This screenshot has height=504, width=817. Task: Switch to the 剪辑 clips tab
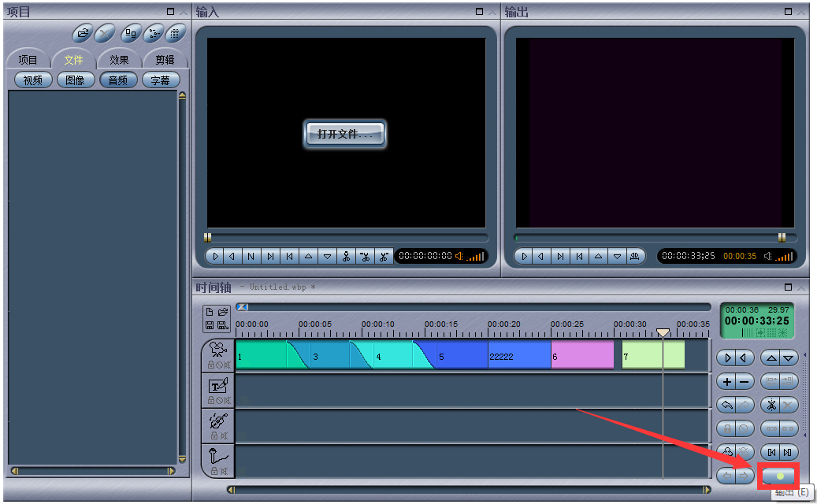[x=165, y=60]
